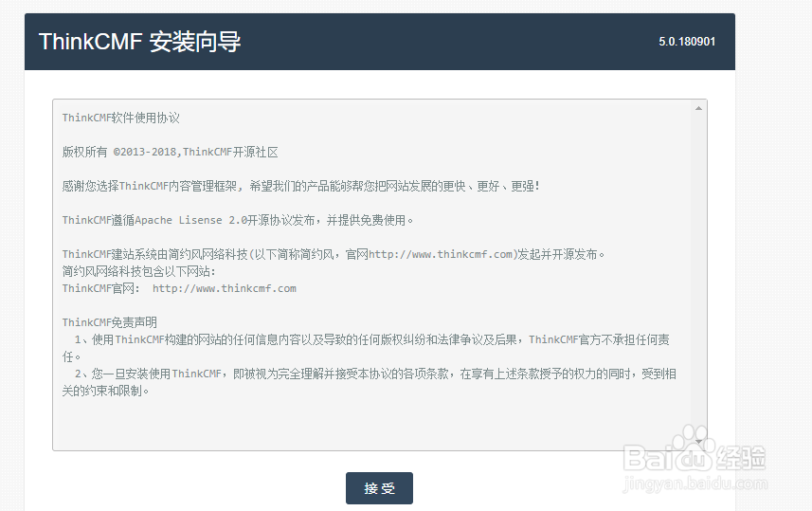
Task: Click the ThinkCMF 安装向导 header title
Action: coord(139,42)
